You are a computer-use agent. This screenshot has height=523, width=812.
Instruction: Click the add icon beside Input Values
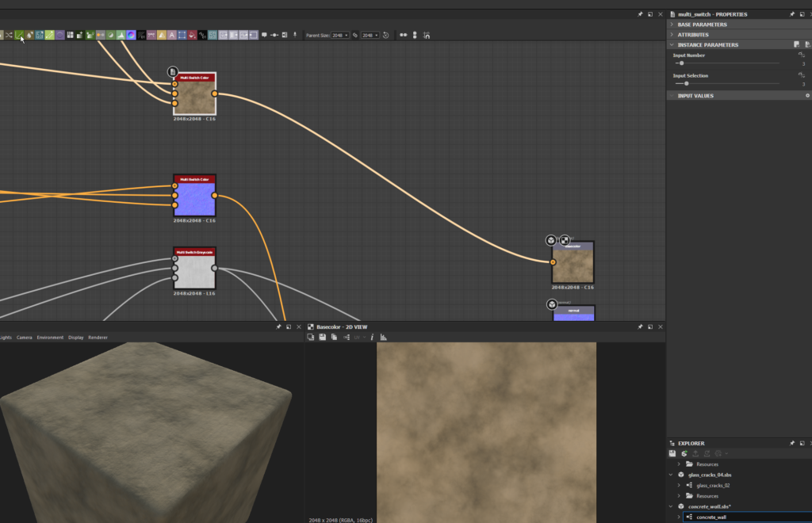[807, 96]
